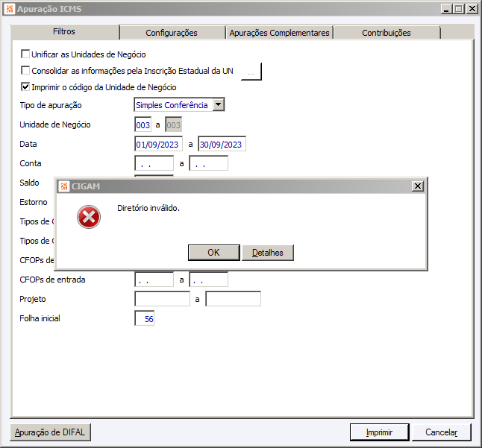Enable Unificar as Unidades de Negócio checkbox
Screen dimensions: 482x448
pyautogui.click(x=25, y=54)
